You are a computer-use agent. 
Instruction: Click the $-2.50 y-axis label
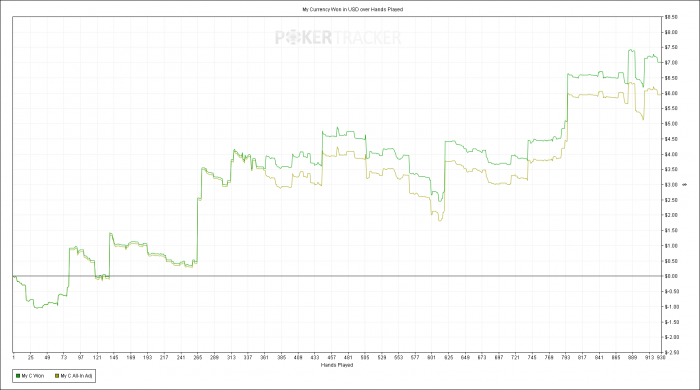coord(672,353)
